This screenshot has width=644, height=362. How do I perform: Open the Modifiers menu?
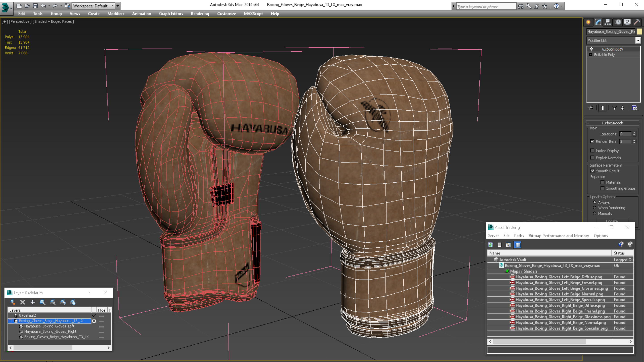point(116,14)
